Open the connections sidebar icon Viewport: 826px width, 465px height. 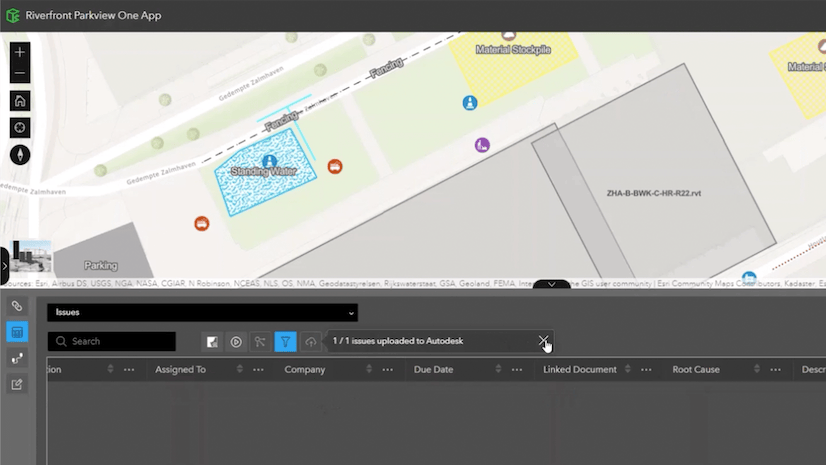(x=17, y=358)
